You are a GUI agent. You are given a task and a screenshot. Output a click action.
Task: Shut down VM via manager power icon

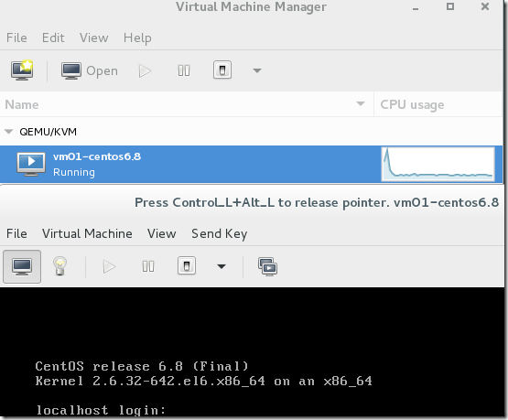point(222,70)
